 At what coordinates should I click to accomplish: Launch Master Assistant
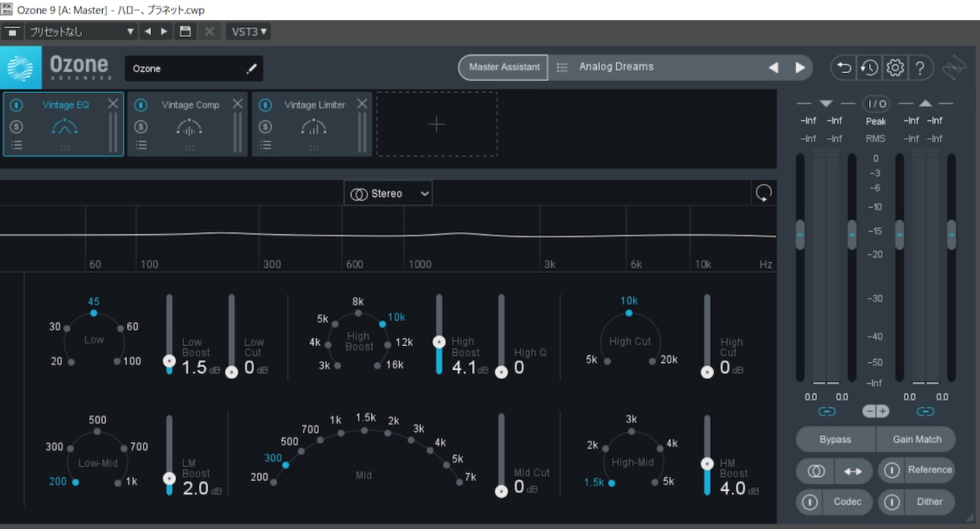504,67
